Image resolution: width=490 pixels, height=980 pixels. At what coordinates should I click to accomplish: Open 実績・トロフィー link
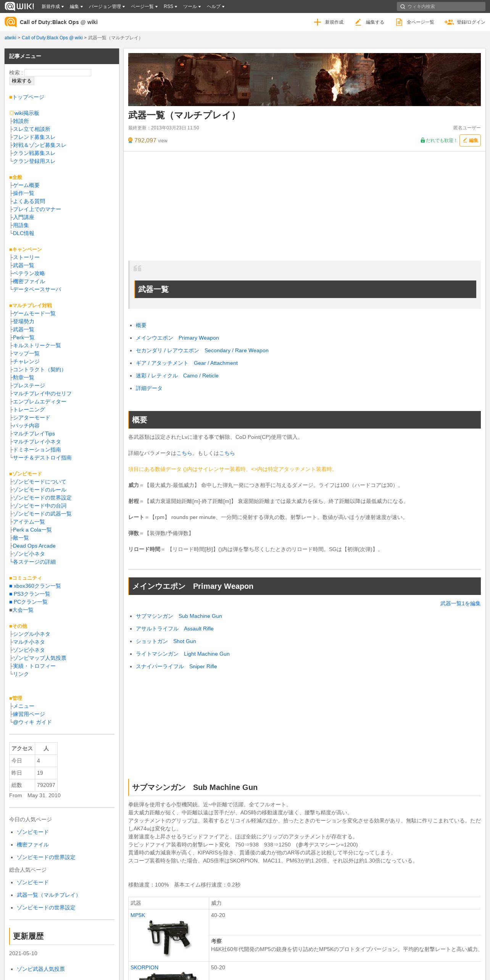pyautogui.click(x=34, y=666)
